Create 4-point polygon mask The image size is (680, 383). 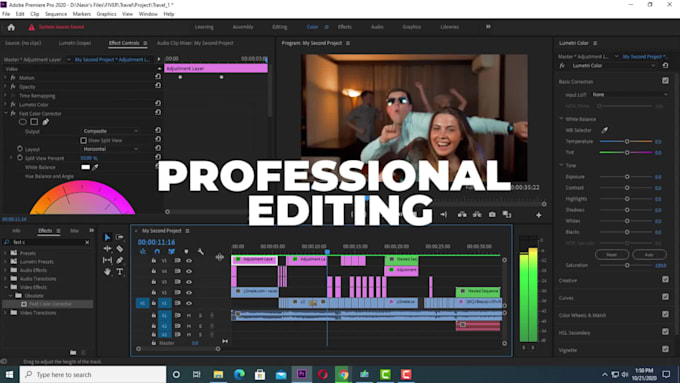pyautogui.click(x=34, y=122)
